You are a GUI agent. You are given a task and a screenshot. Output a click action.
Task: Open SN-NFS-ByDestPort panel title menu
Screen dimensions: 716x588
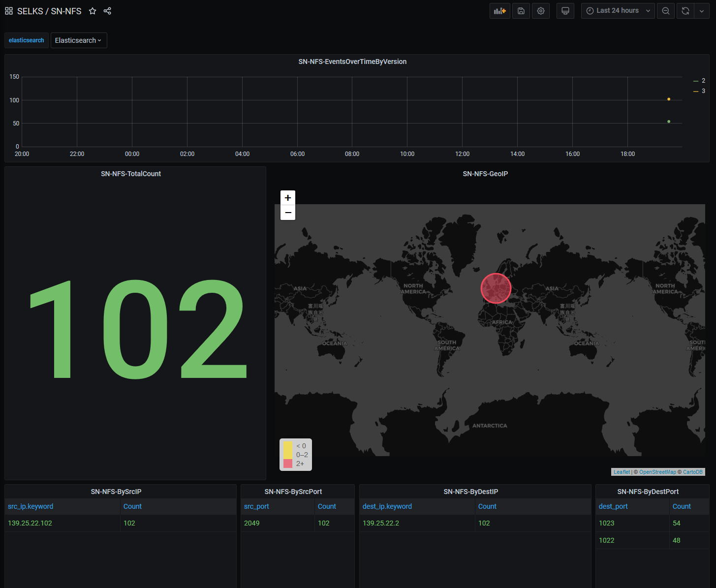648,492
